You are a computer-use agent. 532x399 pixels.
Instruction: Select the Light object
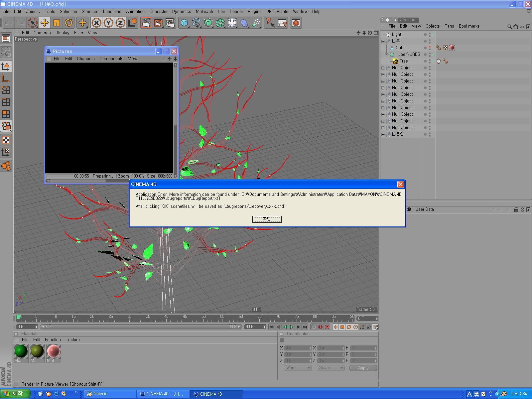[396, 35]
